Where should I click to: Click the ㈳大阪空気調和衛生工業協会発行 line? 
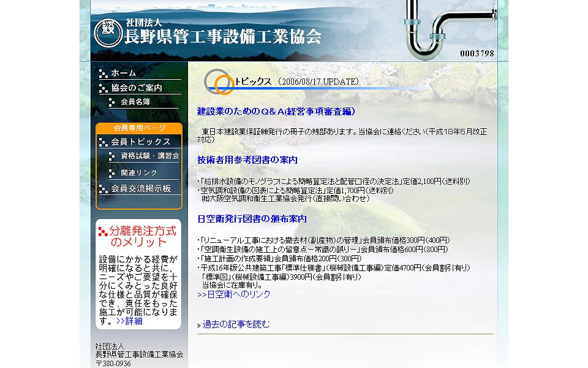[x=285, y=199]
